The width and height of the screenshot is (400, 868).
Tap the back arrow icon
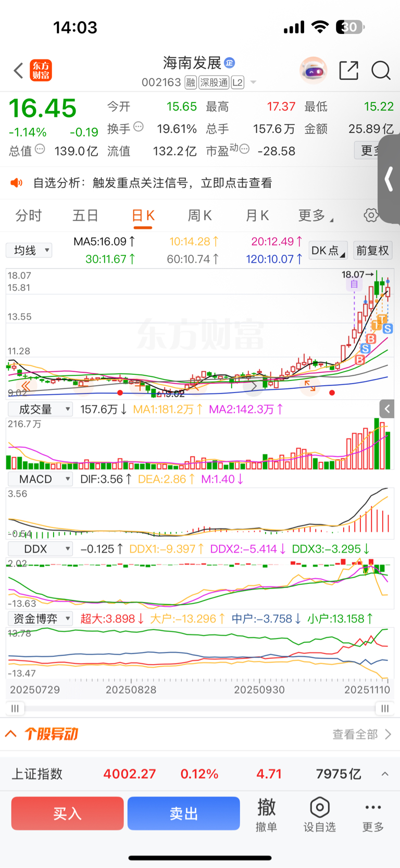pos(18,70)
